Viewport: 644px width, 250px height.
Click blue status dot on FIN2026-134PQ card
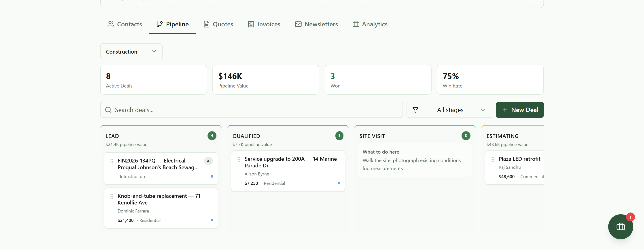coord(212,176)
